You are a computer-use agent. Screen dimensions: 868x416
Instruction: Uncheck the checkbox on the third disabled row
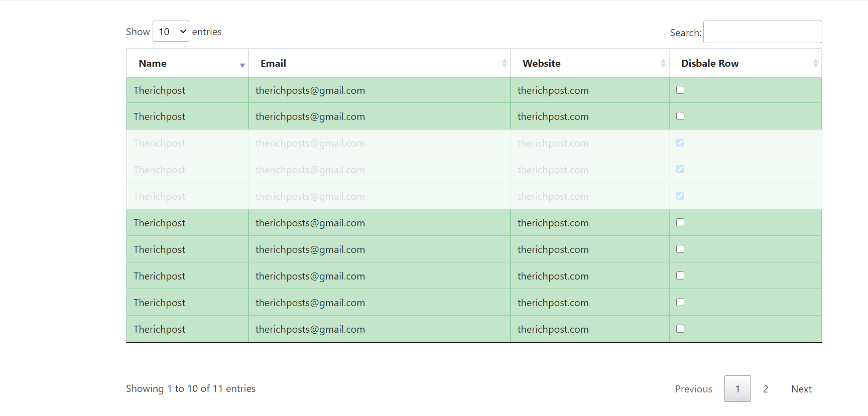tap(680, 143)
